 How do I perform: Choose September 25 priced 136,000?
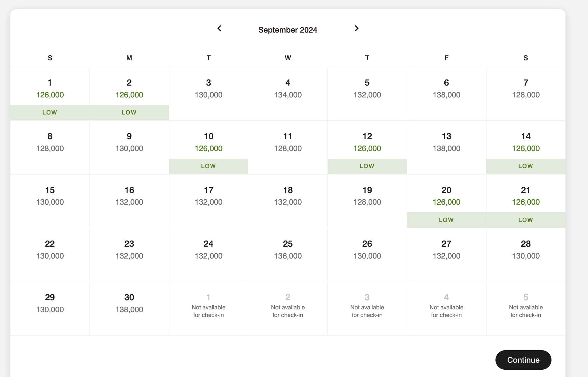coord(288,255)
